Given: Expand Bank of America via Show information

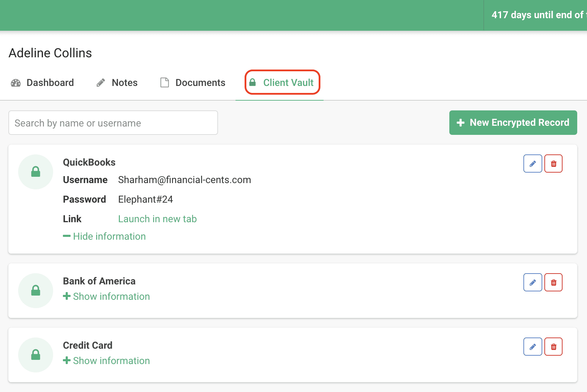Looking at the screenshot, I should (107, 297).
